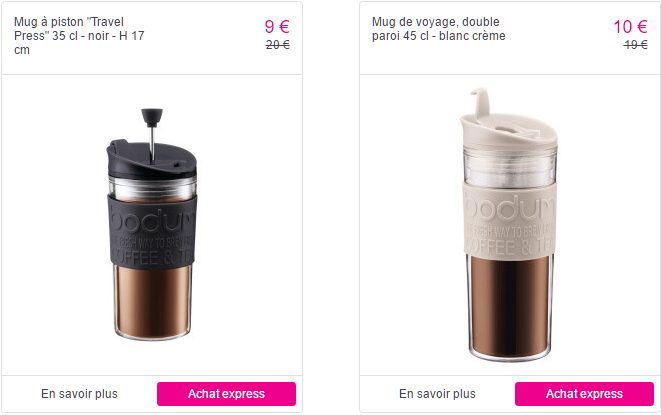
Task: Click Achat express for the black Travel Press mug
Action: pyautogui.click(x=226, y=394)
